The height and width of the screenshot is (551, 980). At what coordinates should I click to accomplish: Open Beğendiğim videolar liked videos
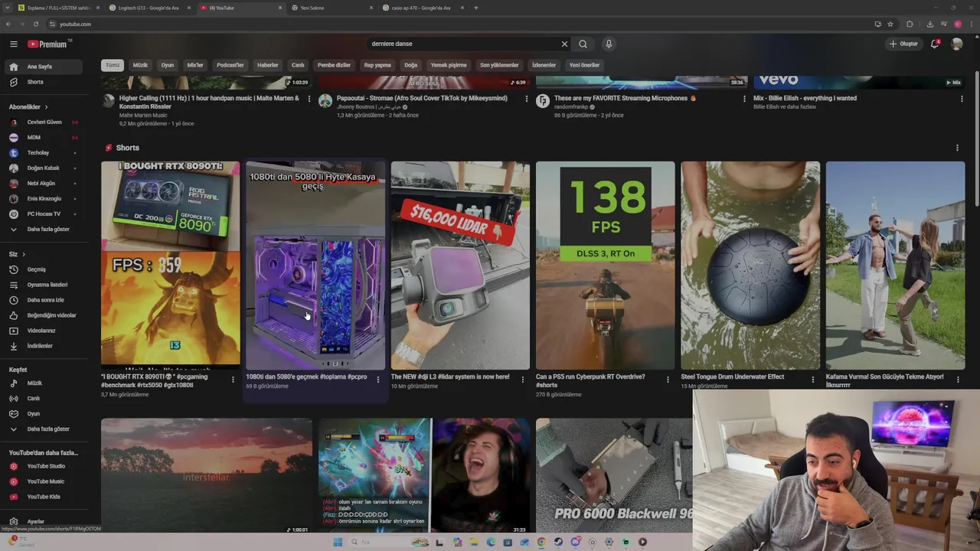click(x=44, y=315)
